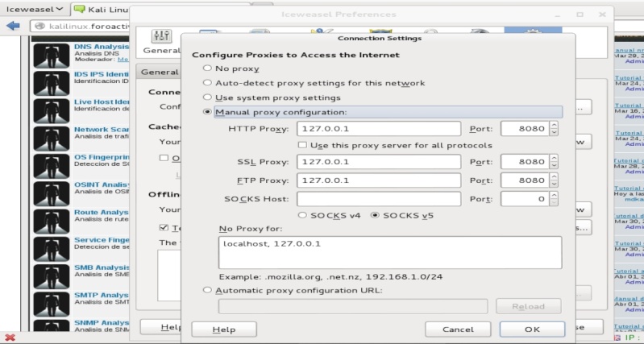The height and width of the screenshot is (344, 644).
Task: Open the Route Analysis forum icon
Action: [52, 222]
